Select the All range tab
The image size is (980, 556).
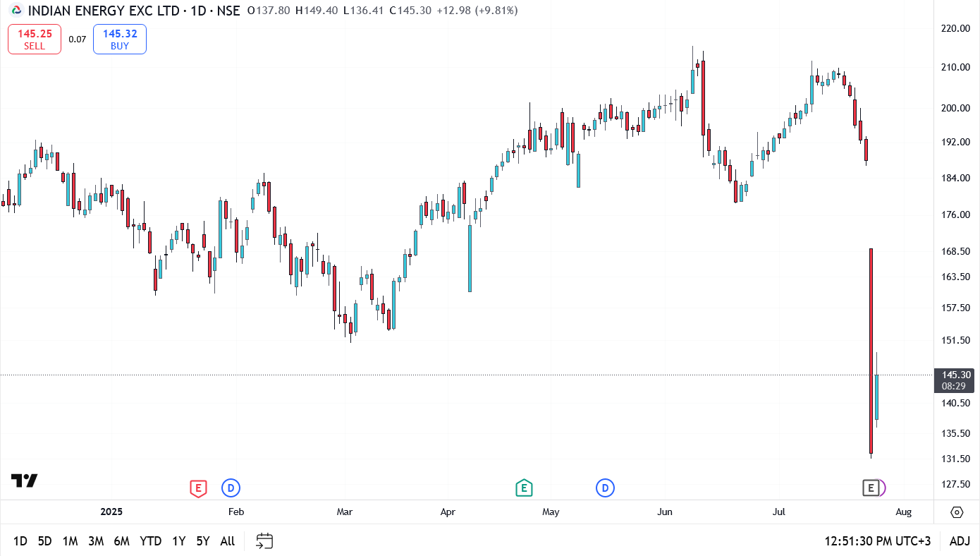pos(227,540)
